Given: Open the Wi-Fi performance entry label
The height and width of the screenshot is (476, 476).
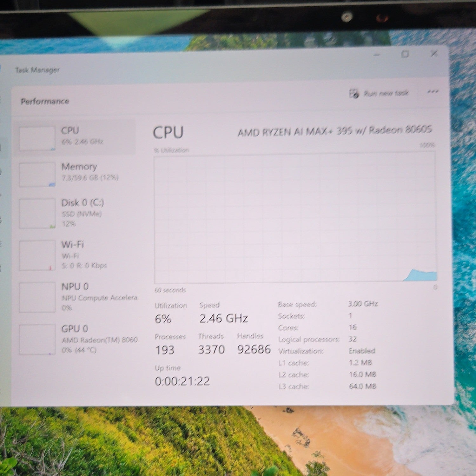Looking at the screenshot, I should 72,245.
